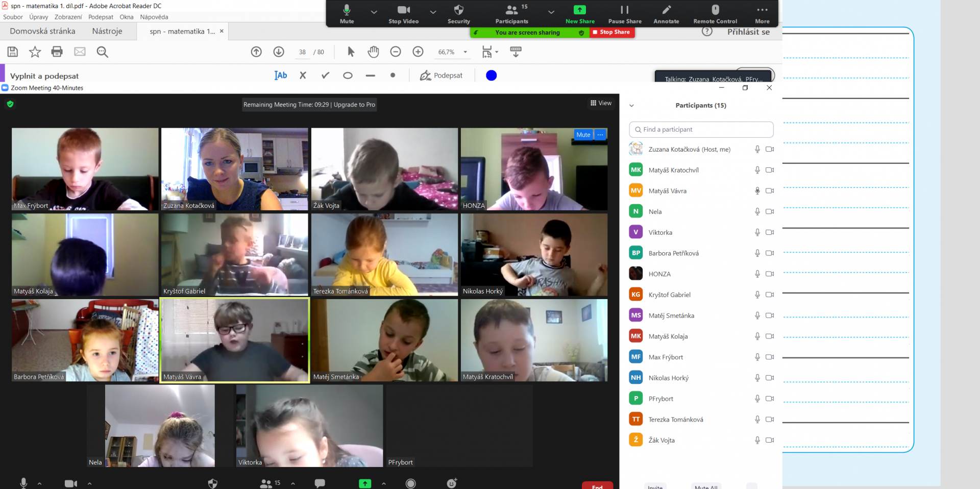The width and height of the screenshot is (980, 489).
Task: Choose the line fill tool
Action: point(370,76)
